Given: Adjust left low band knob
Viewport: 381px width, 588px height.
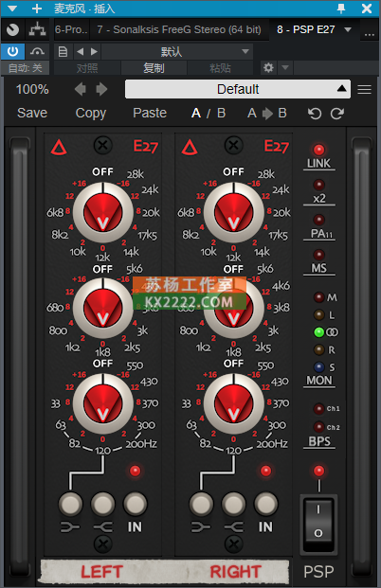Looking at the screenshot, I should coord(103,403).
